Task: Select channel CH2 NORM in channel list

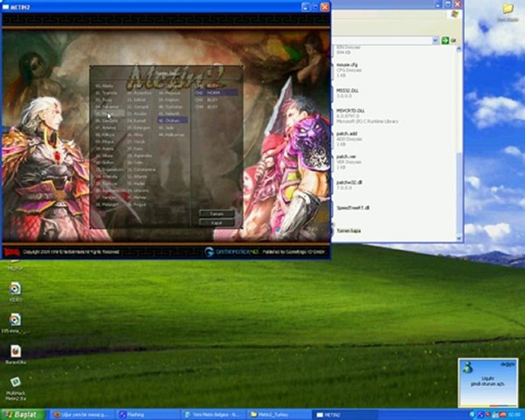Action: point(216,92)
